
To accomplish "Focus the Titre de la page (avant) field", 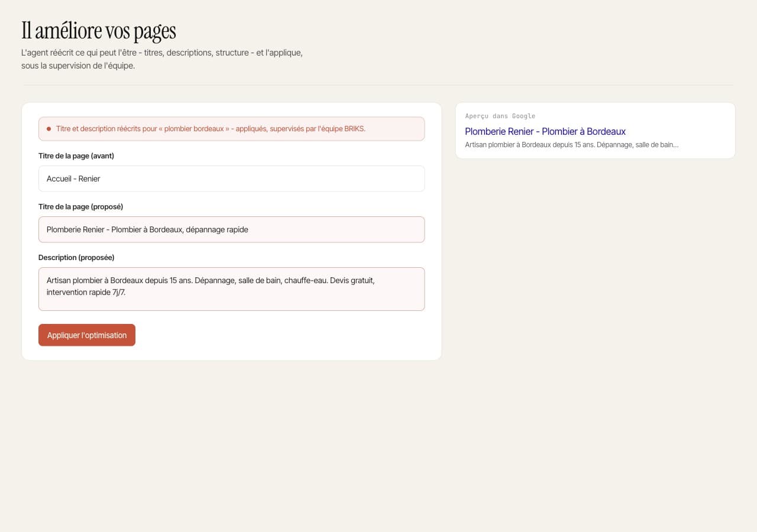I will tap(231, 179).
